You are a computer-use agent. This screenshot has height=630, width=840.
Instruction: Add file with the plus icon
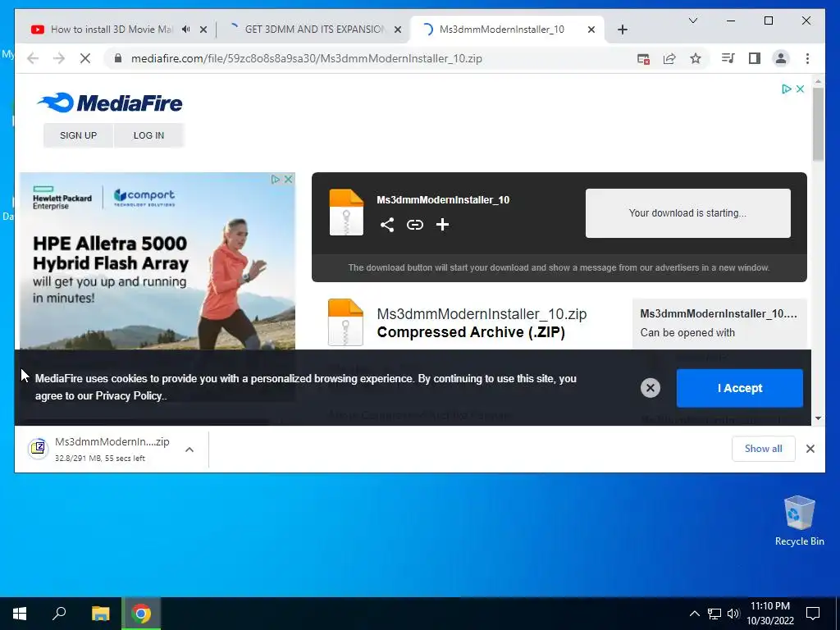pyautogui.click(x=442, y=225)
